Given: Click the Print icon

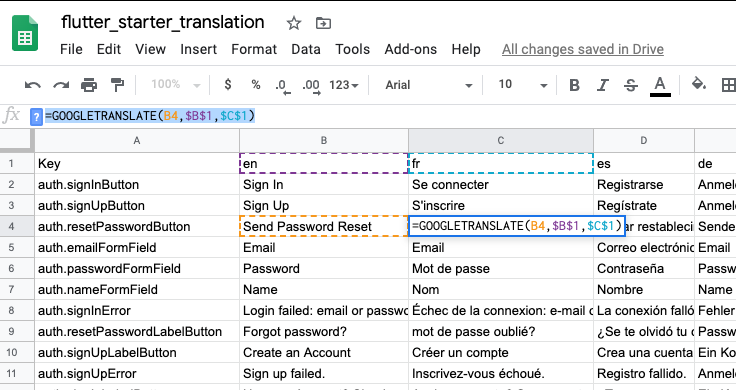Looking at the screenshot, I should (x=89, y=85).
